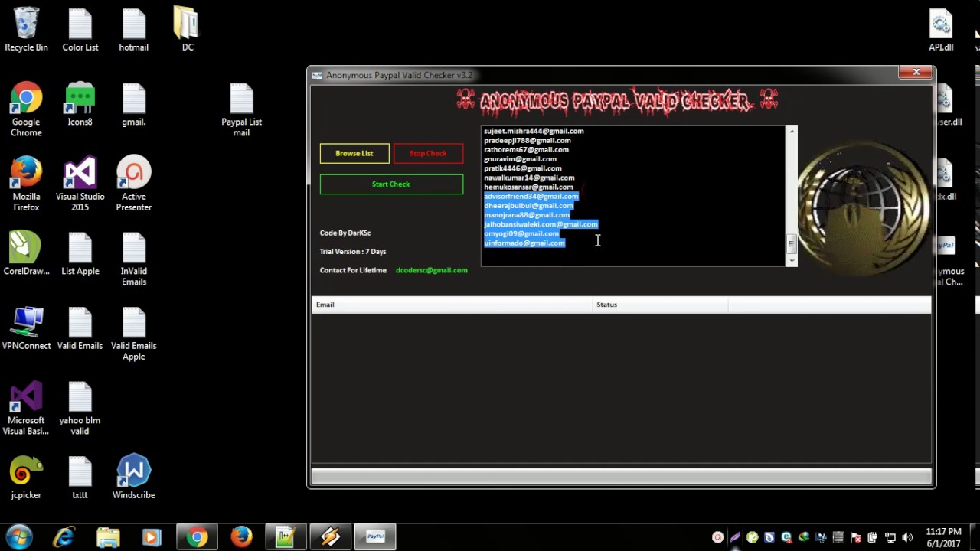
Task: Select the jcpicker desktop icon
Action: (26, 478)
